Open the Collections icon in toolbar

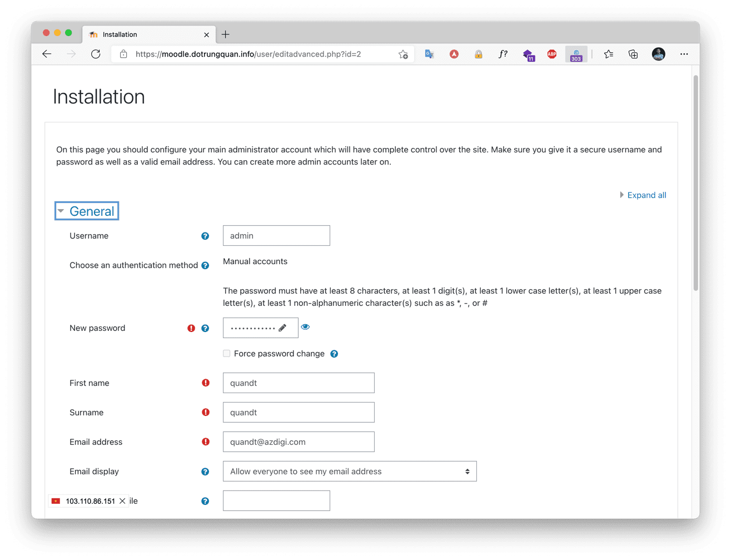point(633,54)
